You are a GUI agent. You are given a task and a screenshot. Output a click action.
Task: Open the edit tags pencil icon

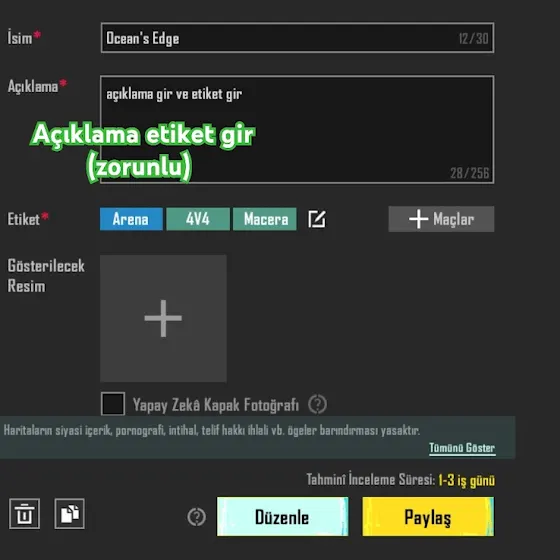(x=317, y=219)
